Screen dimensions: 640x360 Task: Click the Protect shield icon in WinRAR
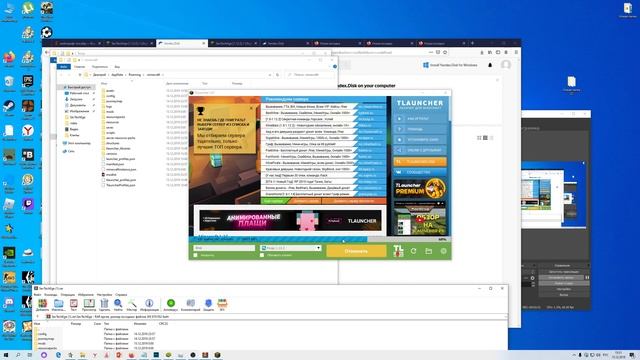[208, 305]
